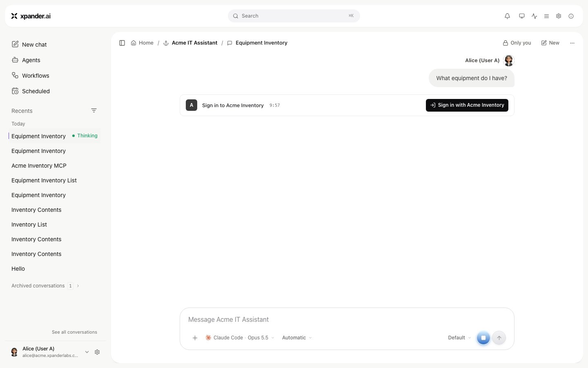The width and height of the screenshot is (588, 368).
Task: Open the notifications bell icon
Action: [507, 16]
